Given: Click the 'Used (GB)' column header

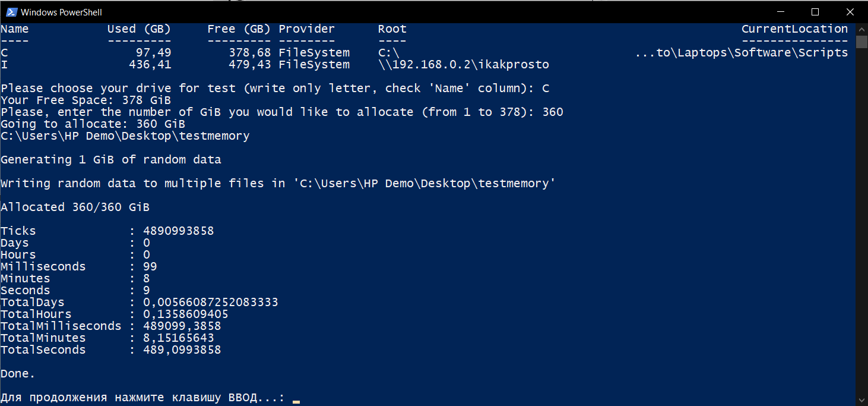Looking at the screenshot, I should pyautogui.click(x=139, y=29).
